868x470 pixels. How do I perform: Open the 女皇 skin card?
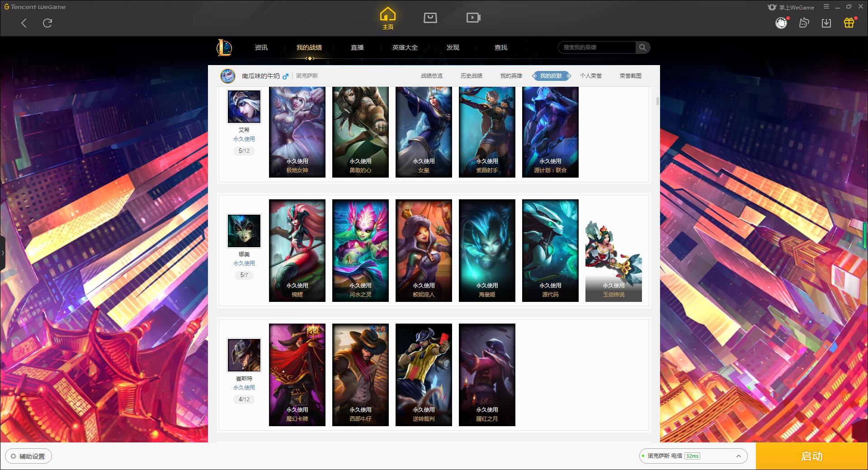coord(424,132)
